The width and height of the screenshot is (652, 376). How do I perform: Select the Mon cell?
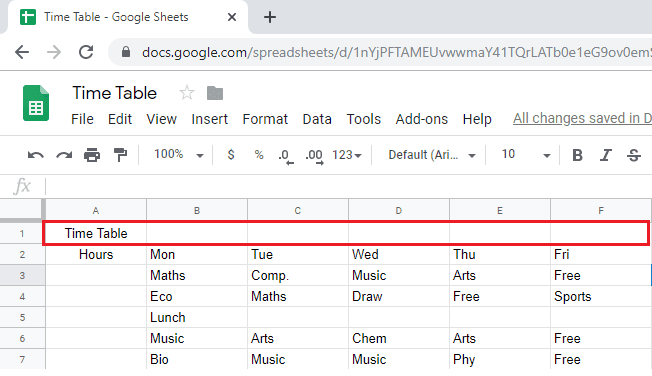pos(197,255)
